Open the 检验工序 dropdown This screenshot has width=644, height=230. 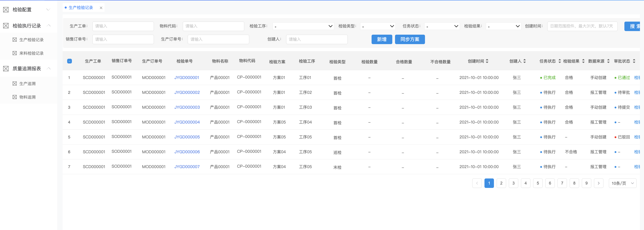(x=303, y=26)
